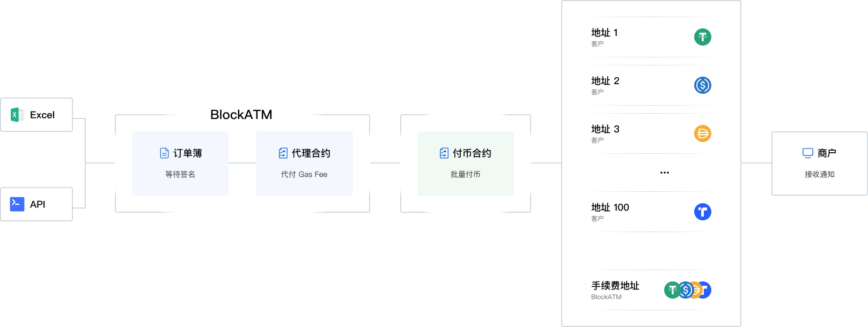Open the 订单簿 等待签名 card
Viewport: 868px width, 327px height.
pos(180,163)
